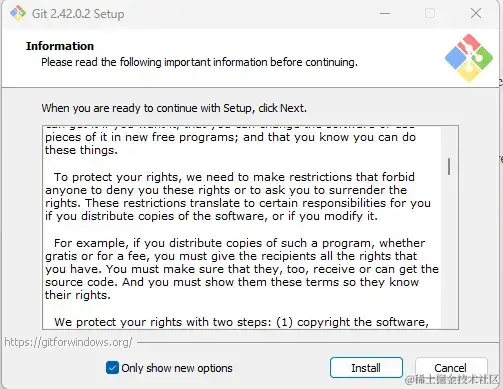
Task: Open the gitforwindows.org link
Action: pyautogui.click(x=68, y=342)
